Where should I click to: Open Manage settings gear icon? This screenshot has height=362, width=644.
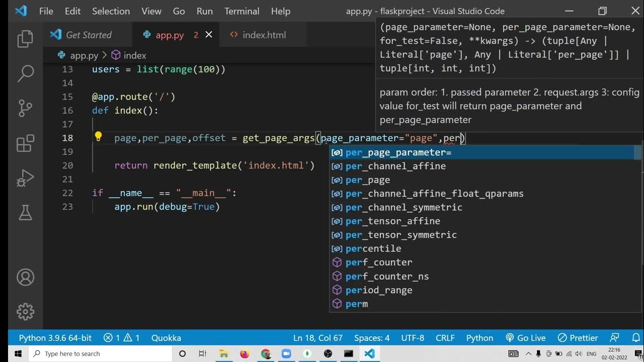tap(25, 311)
